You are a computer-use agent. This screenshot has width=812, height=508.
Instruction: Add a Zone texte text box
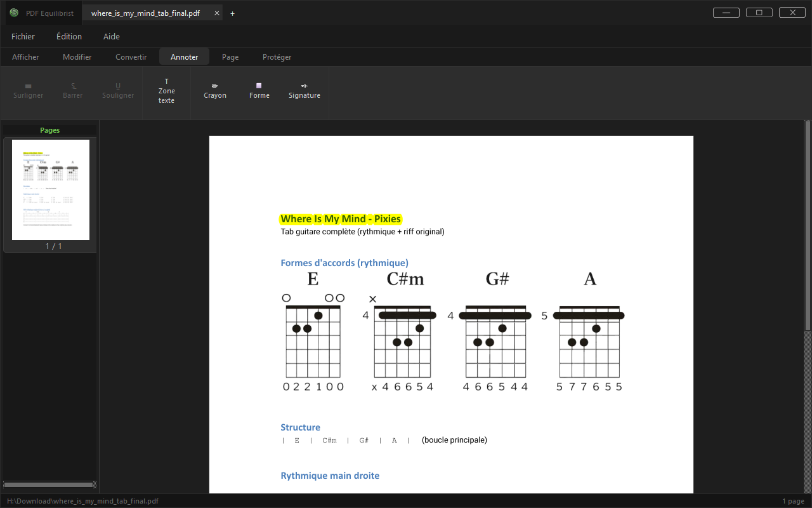[x=167, y=91]
